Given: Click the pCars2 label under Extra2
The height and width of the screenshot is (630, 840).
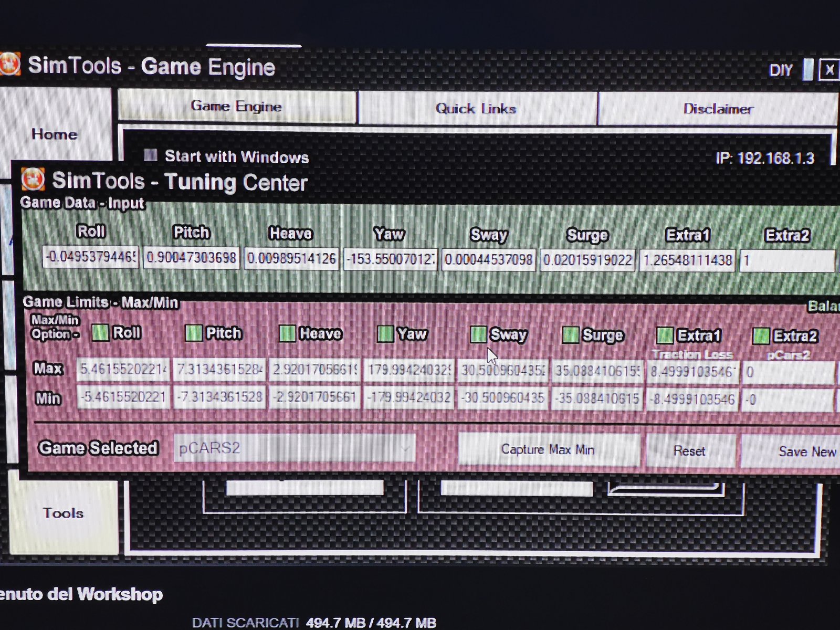Looking at the screenshot, I should tap(788, 355).
